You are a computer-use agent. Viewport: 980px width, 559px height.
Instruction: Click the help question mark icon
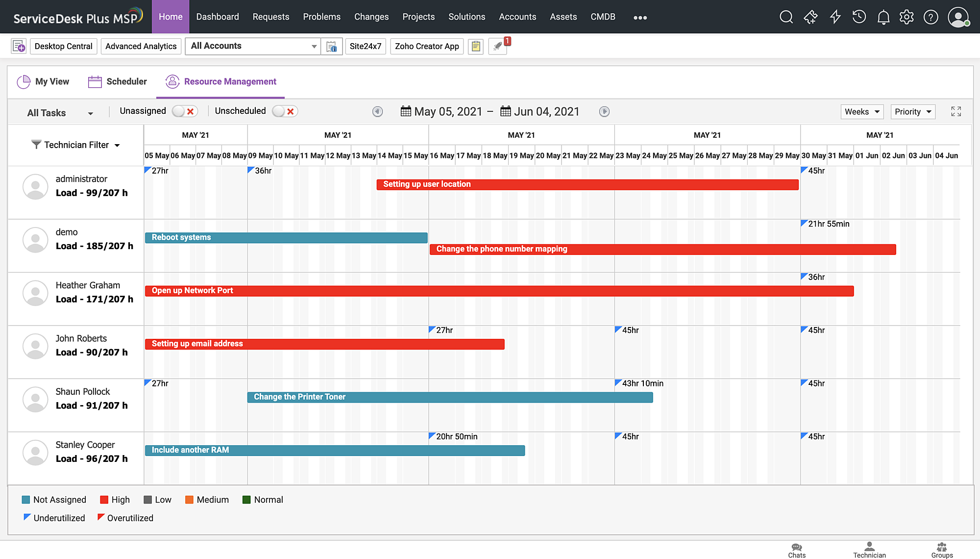click(x=931, y=16)
